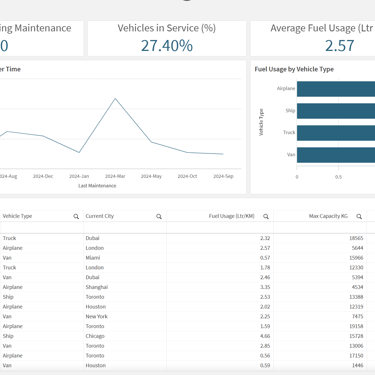Click search icon in Current City column
Screen dimensions: 375x375
pyautogui.click(x=159, y=216)
